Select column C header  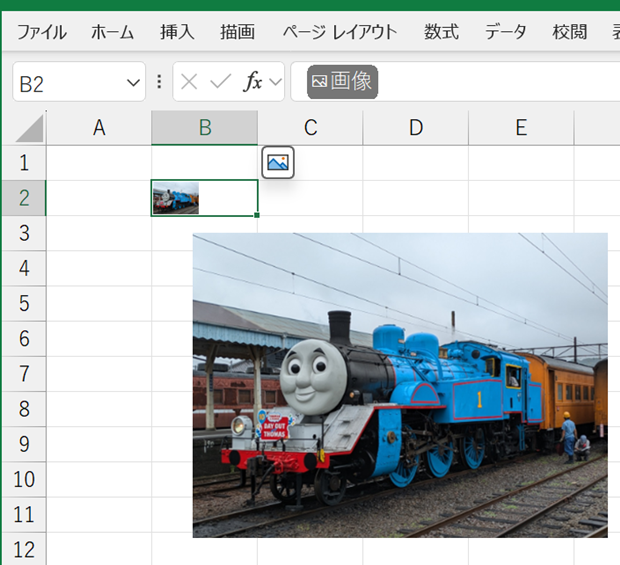click(310, 128)
